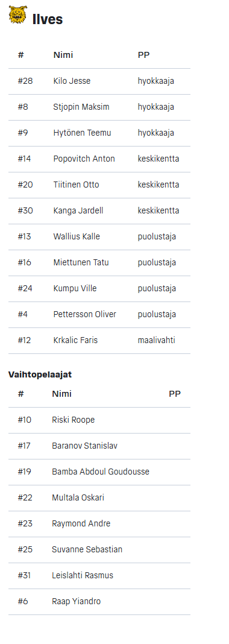Viewport: 229px width, 644px height.
Task: Select substitute Raap Yiandro
Action: 99,601
